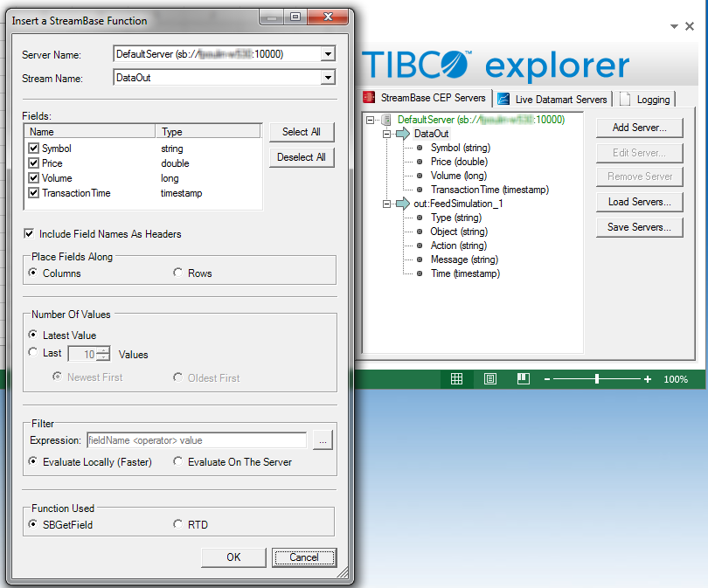
Task: Collapse the out:FeedSimulation_1 stream node
Action: coord(386,204)
